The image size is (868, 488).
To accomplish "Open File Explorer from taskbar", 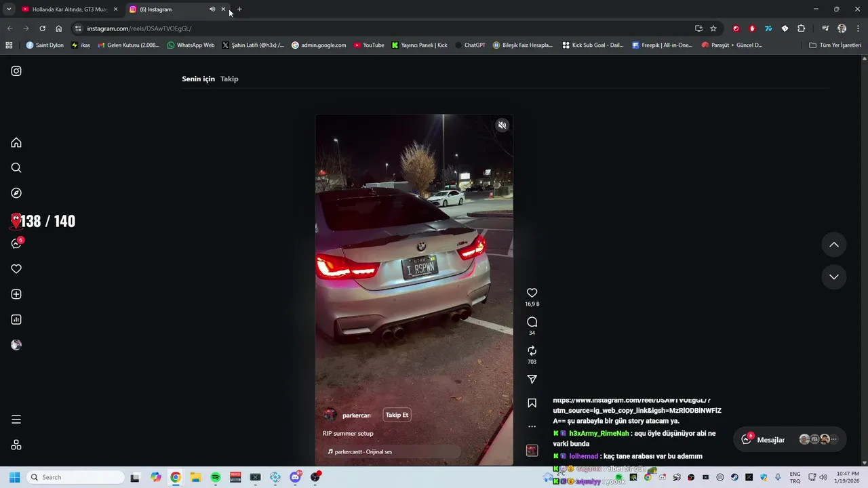I will coord(195,477).
